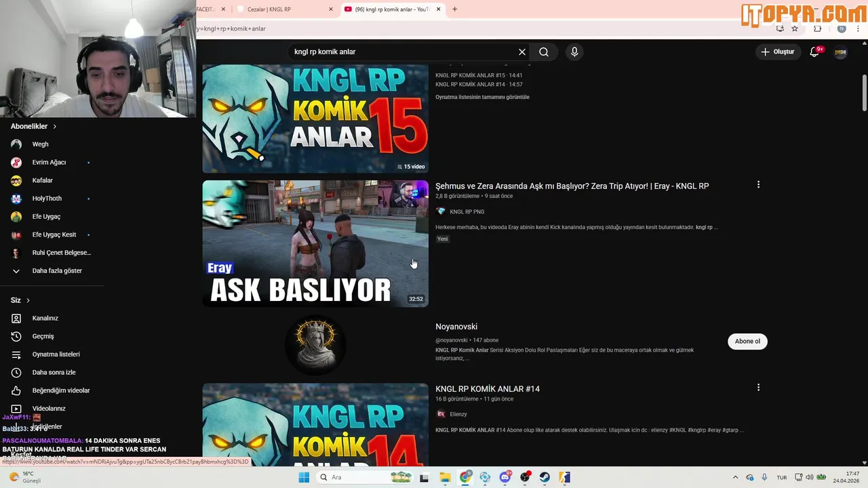The image size is (868, 488).
Task: Select the kngl rp komik anlar YouTube tab
Action: point(392,9)
